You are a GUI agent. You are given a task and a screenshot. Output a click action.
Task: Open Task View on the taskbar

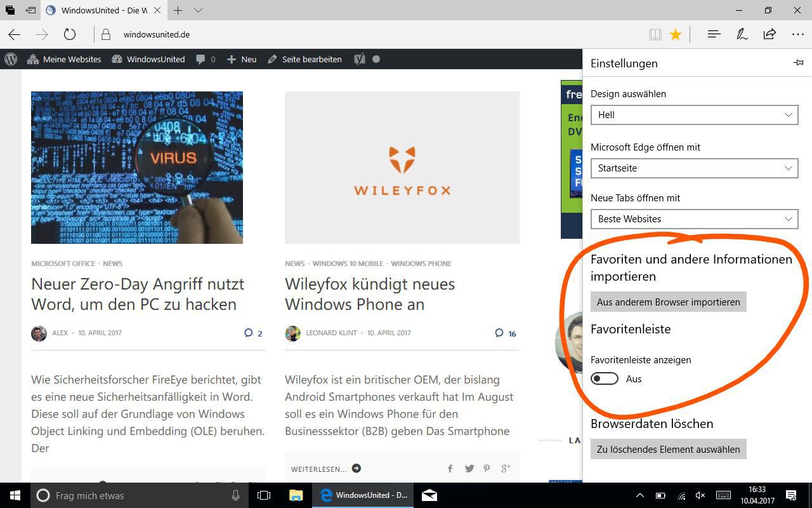click(264, 495)
